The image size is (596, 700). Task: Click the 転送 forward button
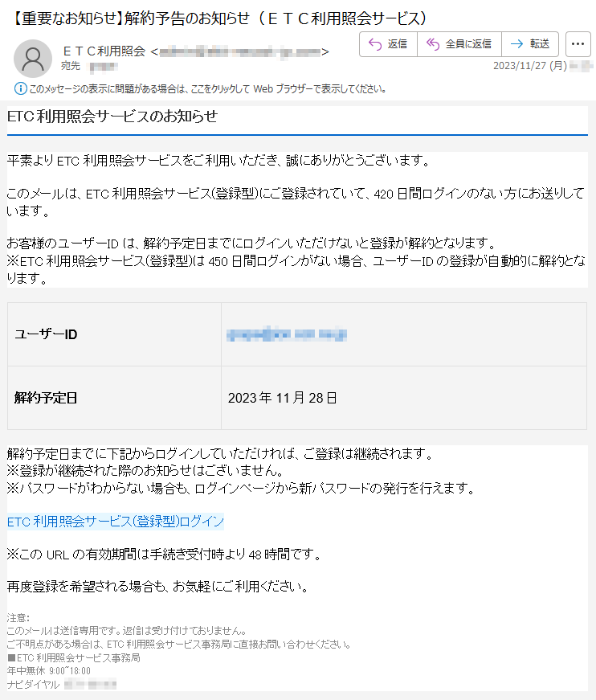point(530,43)
